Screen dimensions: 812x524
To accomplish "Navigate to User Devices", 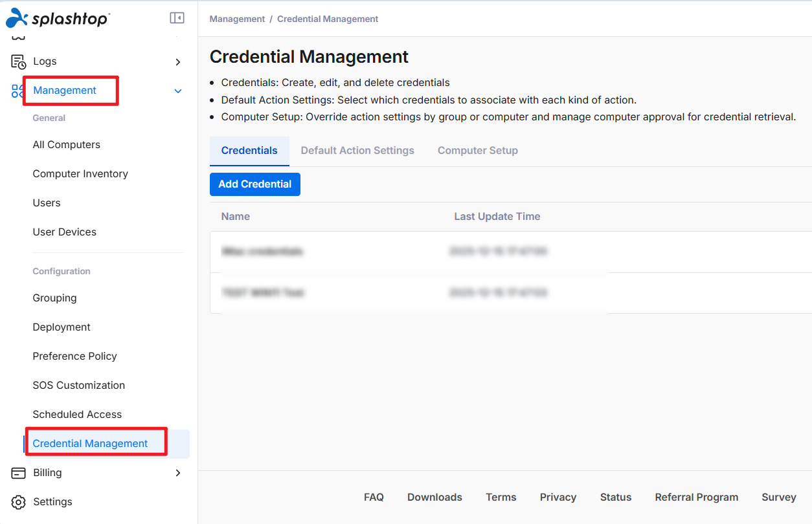I will (x=65, y=232).
